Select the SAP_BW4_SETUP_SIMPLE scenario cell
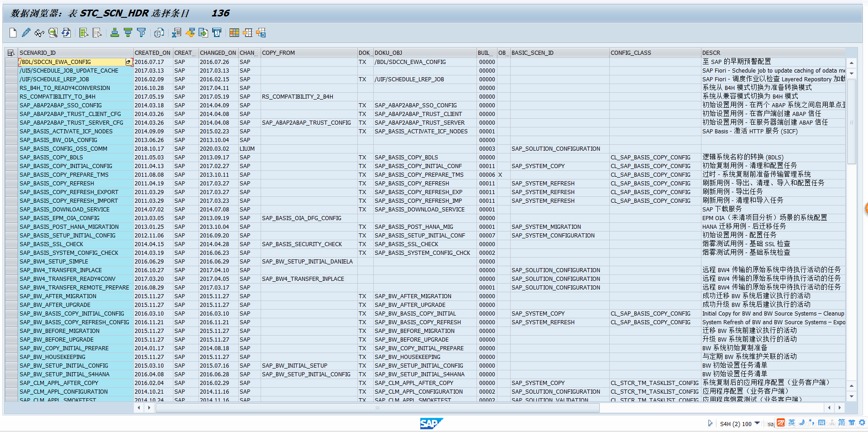The width and height of the screenshot is (868, 432). tap(76, 262)
